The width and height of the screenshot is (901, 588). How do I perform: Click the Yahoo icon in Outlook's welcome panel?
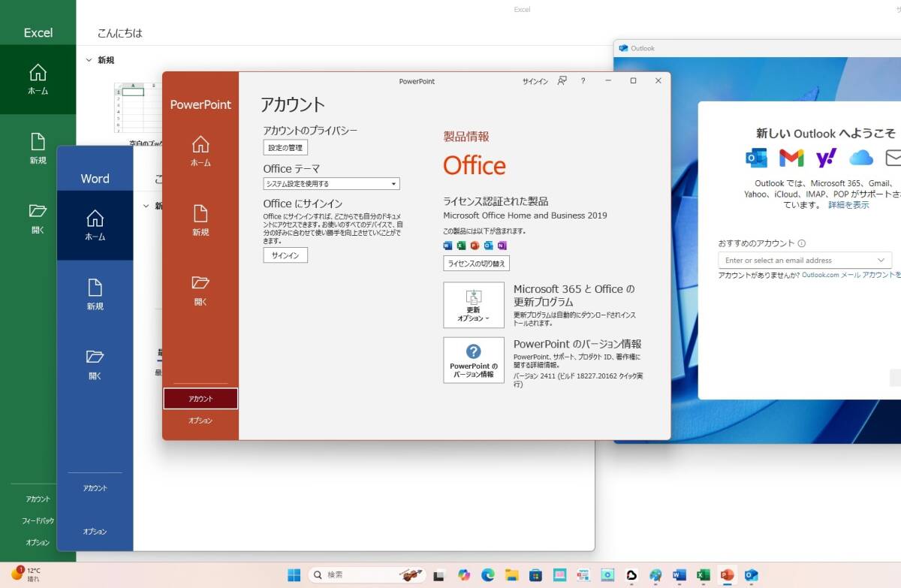pyautogui.click(x=826, y=158)
